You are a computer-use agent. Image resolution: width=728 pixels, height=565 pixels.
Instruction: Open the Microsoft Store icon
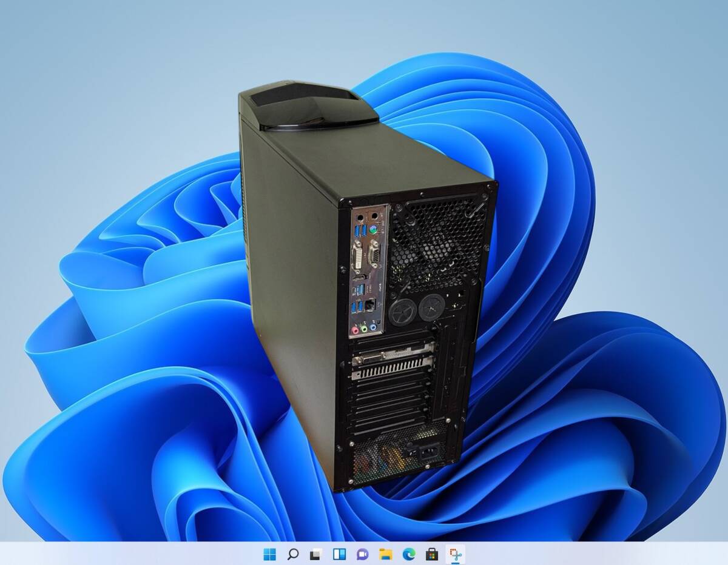pyautogui.click(x=431, y=554)
